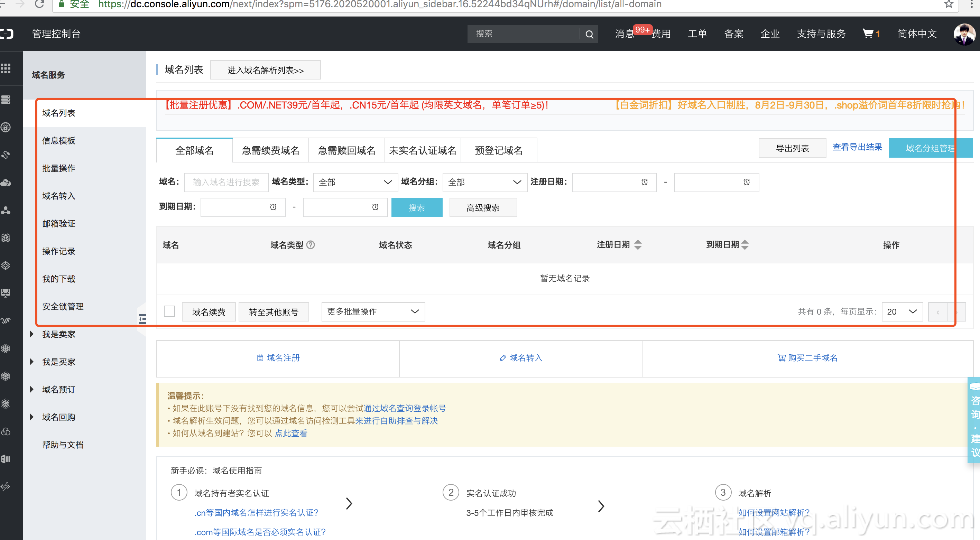
Task: Click the 转至其他账号 button
Action: [x=274, y=312]
